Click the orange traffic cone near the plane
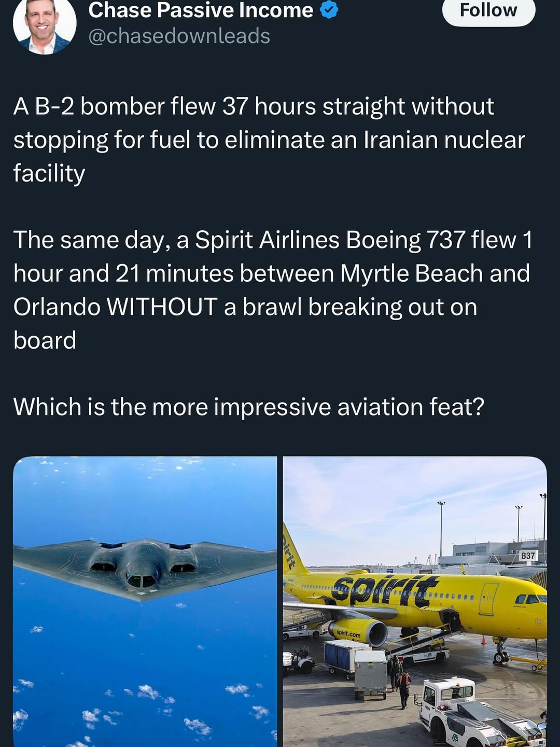This screenshot has height=747, width=560. tap(483, 639)
